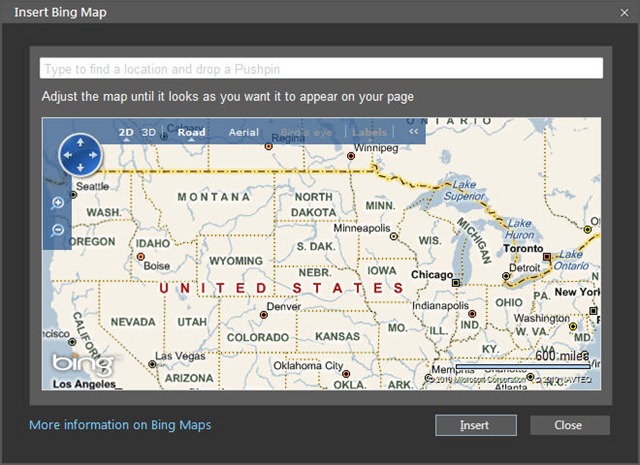
Task: Click the Denver city marker on the map
Action: pyautogui.click(x=264, y=315)
